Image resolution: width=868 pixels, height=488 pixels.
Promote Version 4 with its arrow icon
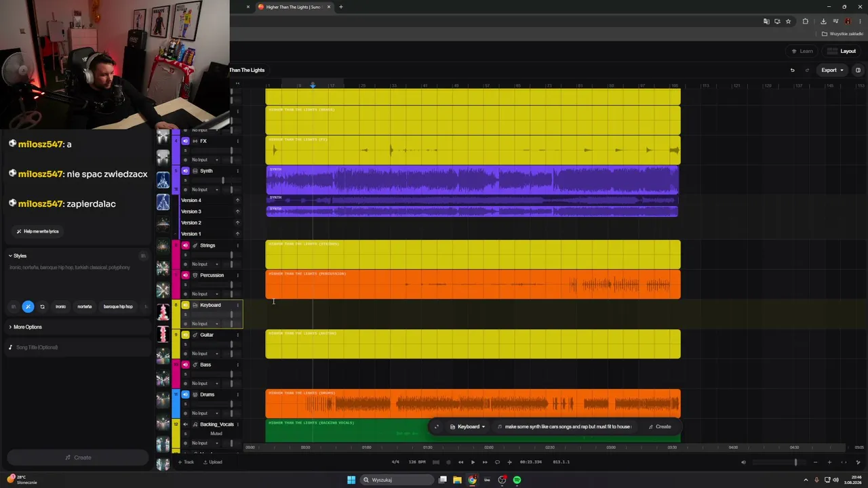tap(237, 201)
